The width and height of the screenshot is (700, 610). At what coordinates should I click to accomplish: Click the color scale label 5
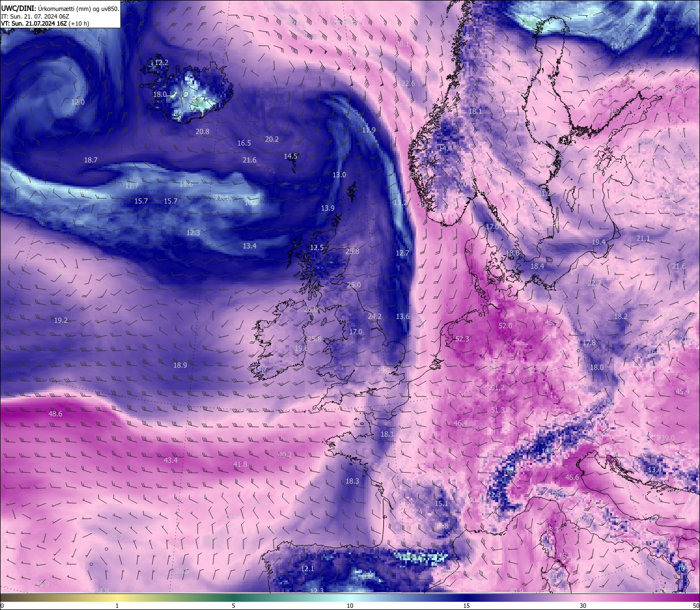point(234,606)
